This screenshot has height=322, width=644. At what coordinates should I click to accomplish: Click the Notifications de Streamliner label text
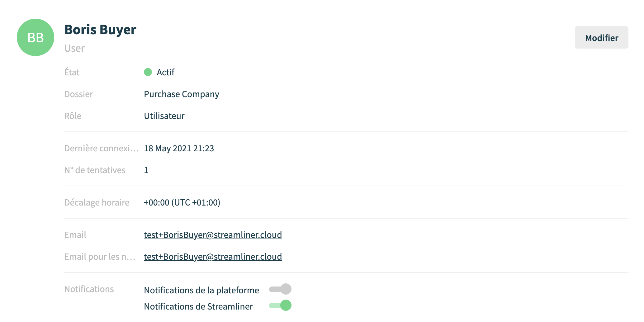[x=198, y=306]
